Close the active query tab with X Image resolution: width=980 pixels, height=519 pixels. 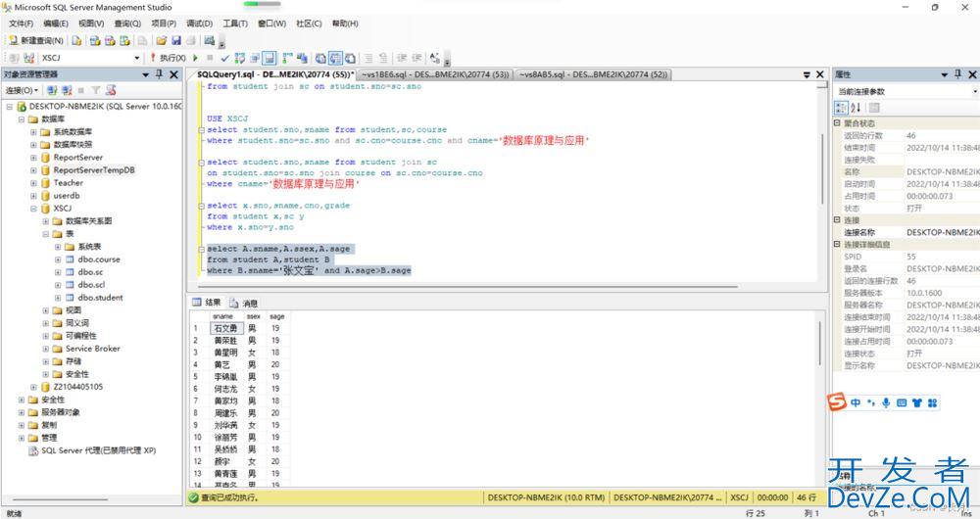point(820,74)
